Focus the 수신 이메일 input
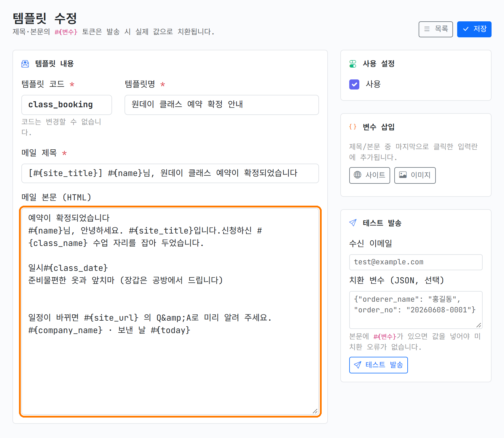The width and height of the screenshot is (504, 438). [x=416, y=262]
